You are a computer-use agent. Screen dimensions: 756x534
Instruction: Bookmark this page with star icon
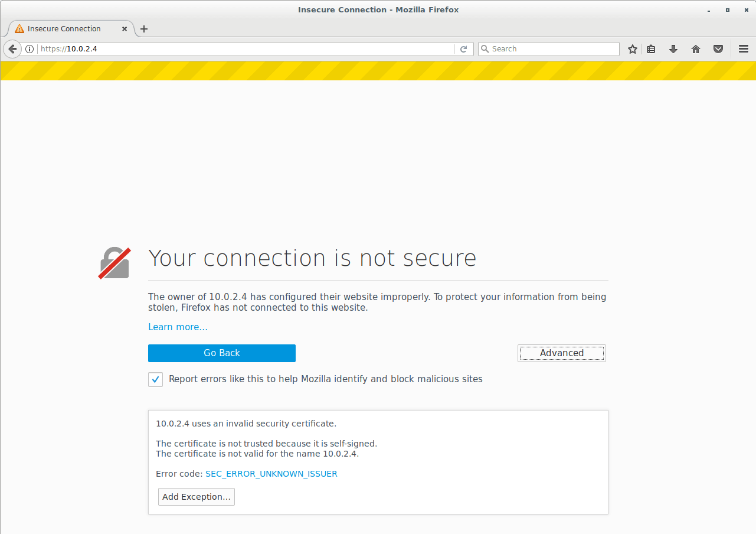(x=633, y=49)
